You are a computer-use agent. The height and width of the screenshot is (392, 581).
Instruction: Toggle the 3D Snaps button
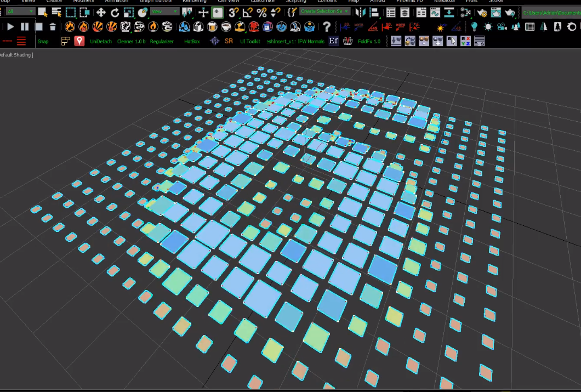pos(233,13)
